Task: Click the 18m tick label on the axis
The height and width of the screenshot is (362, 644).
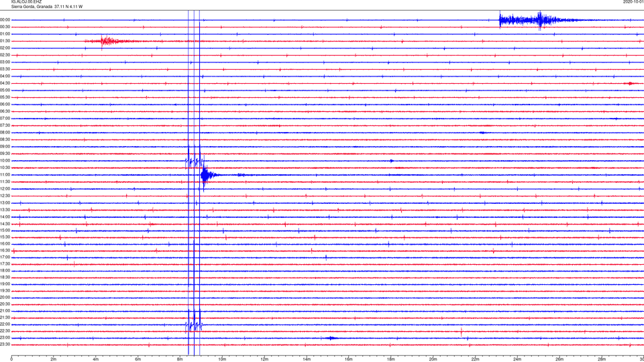Action: click(390, 359)
